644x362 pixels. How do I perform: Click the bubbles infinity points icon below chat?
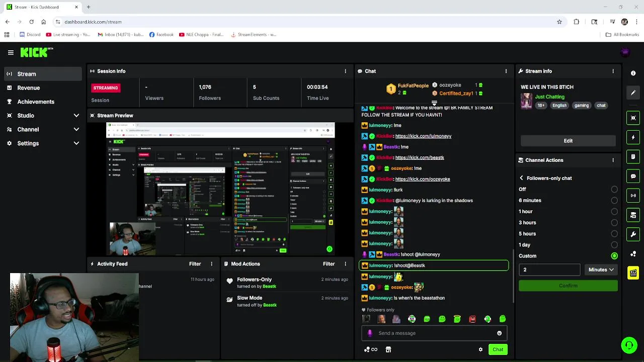click(x=371, y=349)
